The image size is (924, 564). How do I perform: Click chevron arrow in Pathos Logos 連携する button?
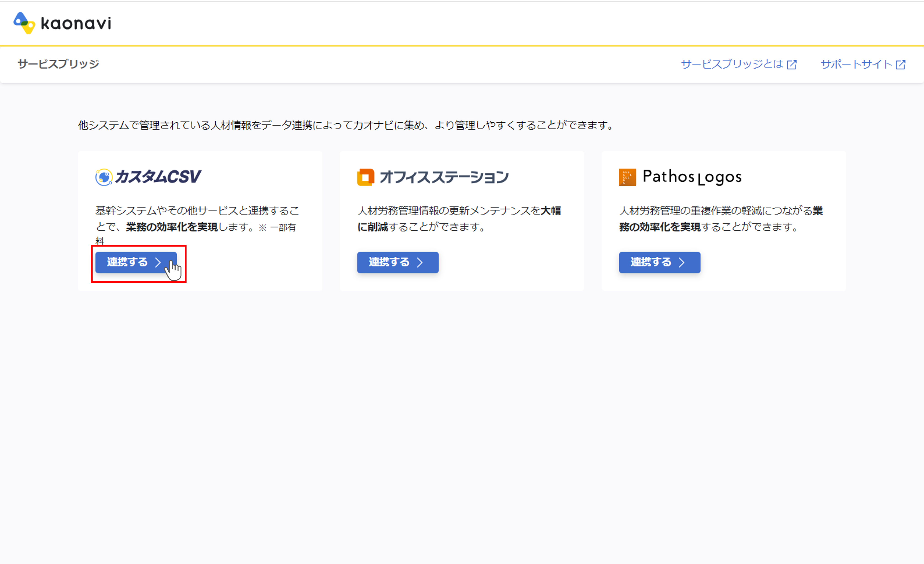coord(681,262)
